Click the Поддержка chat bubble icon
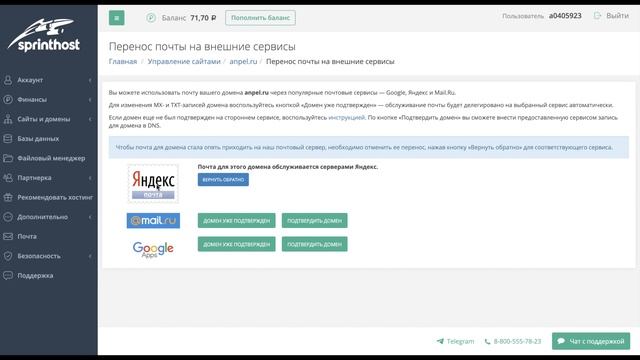This screenshot has width=640, height=360. pos(8,276)
